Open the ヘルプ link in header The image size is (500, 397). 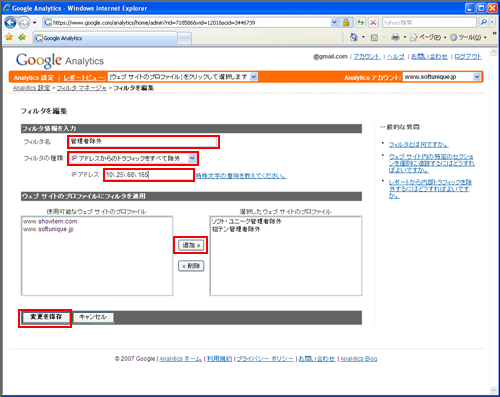(395, 57)
